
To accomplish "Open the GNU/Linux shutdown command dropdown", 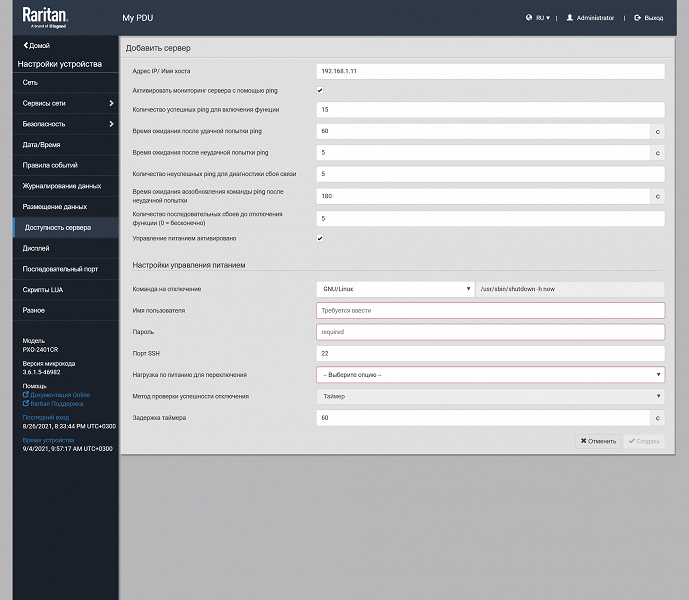I will (x=395, y=289).
